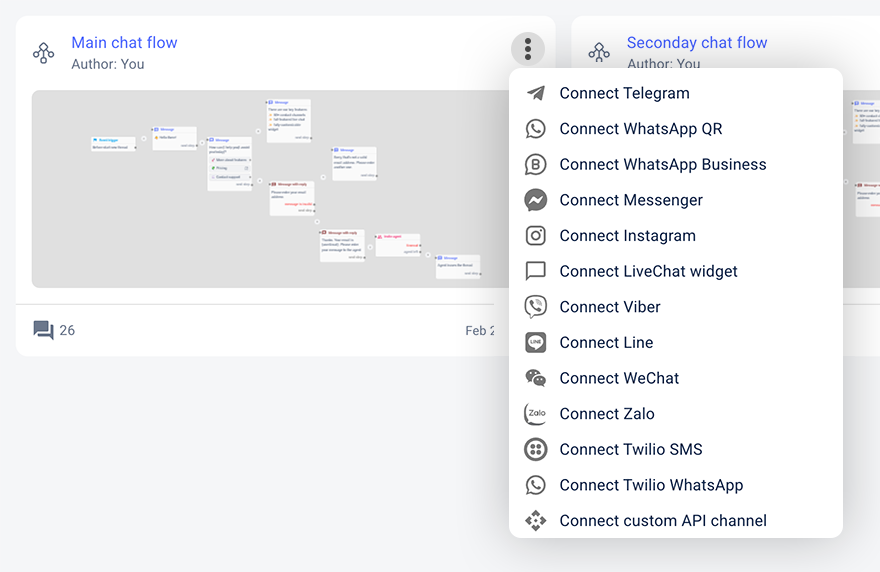Screen dimensions: 880x572
Task: Select Connect LiveChat widget option
Action: point(648,271)
